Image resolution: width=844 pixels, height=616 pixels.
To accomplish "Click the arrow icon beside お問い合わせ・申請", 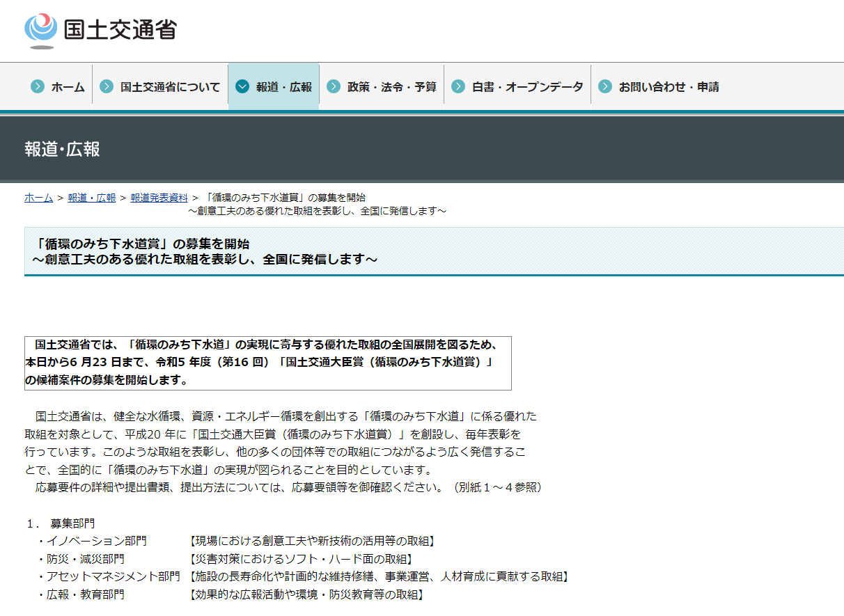I will click(x=605, y=87).
